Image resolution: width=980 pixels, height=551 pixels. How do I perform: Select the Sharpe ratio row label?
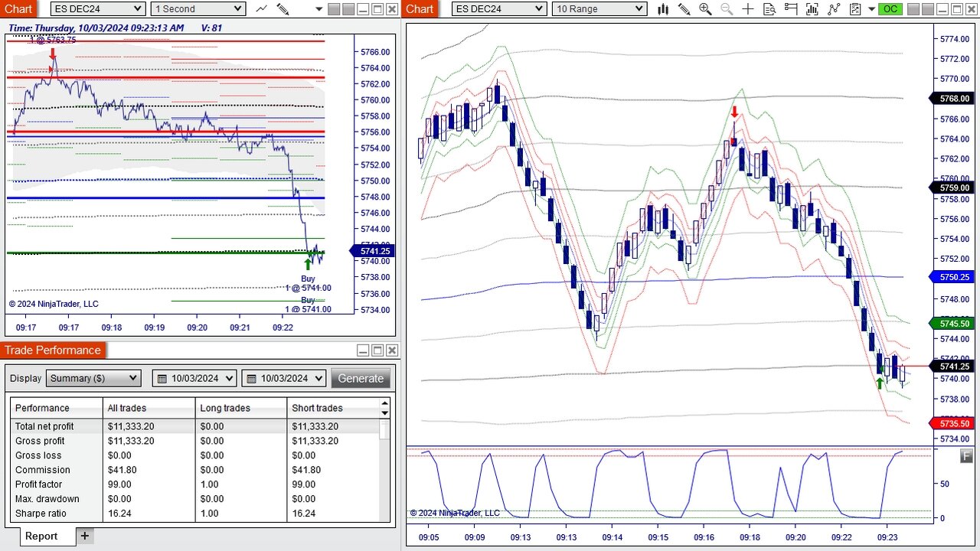coord(41,514)
